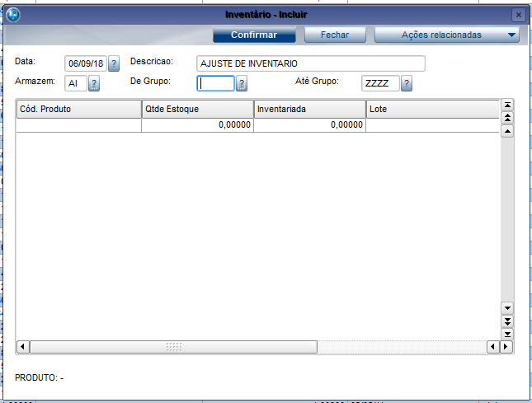532x403 pixels.
Task: Move down one row in grid
Action: (x=507, y=308)
